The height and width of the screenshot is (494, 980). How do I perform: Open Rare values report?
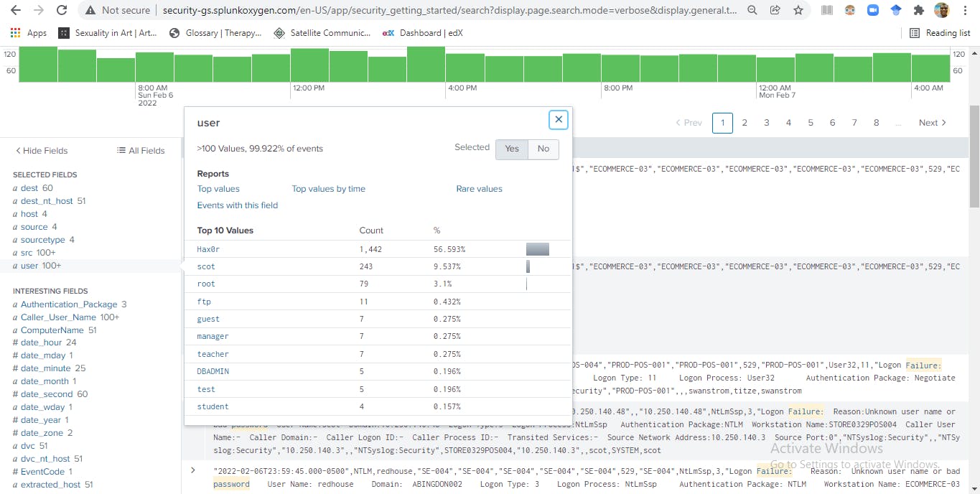coord(479,189)
